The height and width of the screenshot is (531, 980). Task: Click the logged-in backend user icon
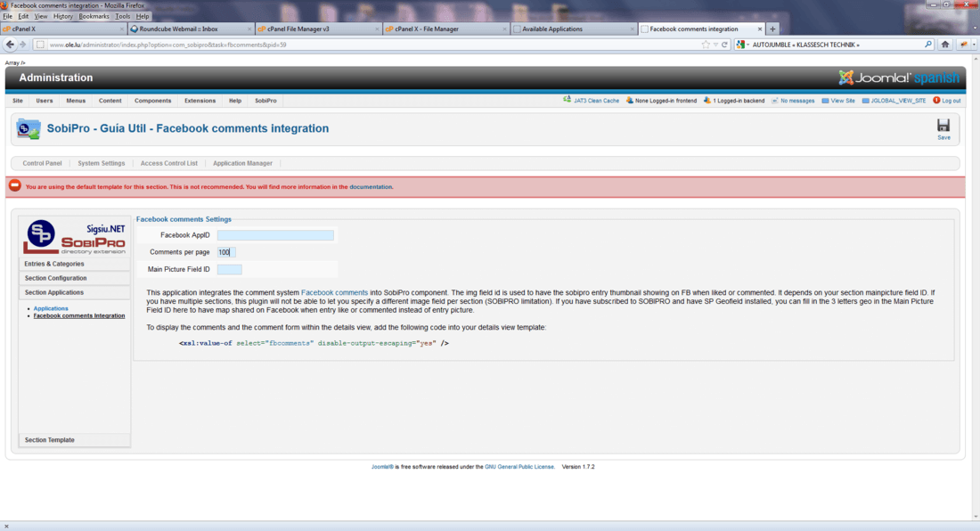click(706, 100)
